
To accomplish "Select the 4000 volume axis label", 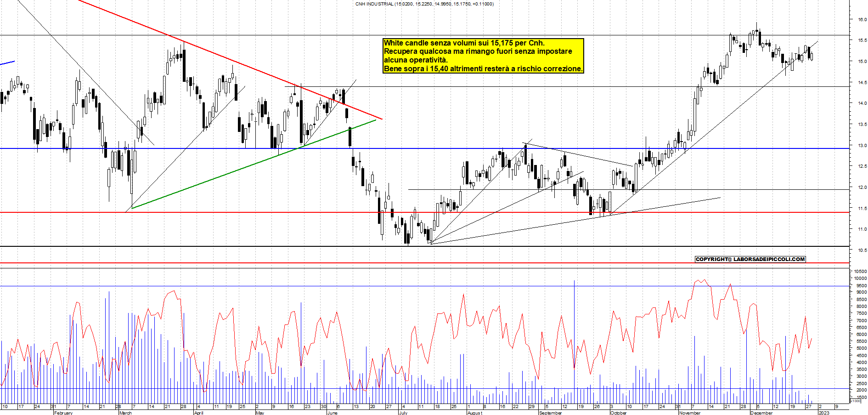I will (x=862, y=362).
